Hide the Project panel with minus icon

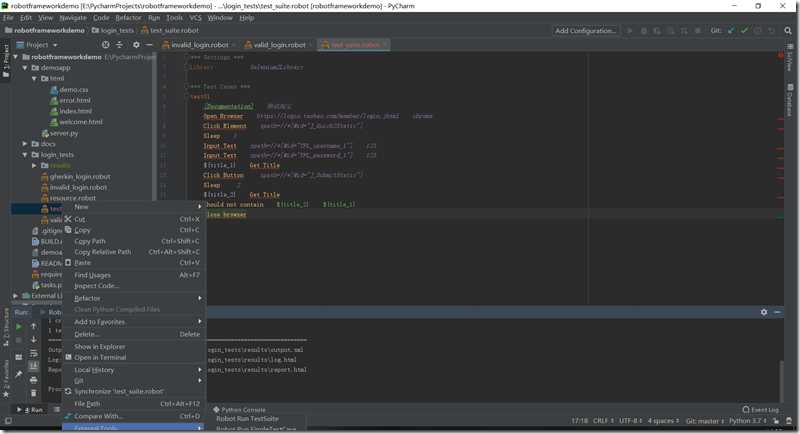(149, 45)
